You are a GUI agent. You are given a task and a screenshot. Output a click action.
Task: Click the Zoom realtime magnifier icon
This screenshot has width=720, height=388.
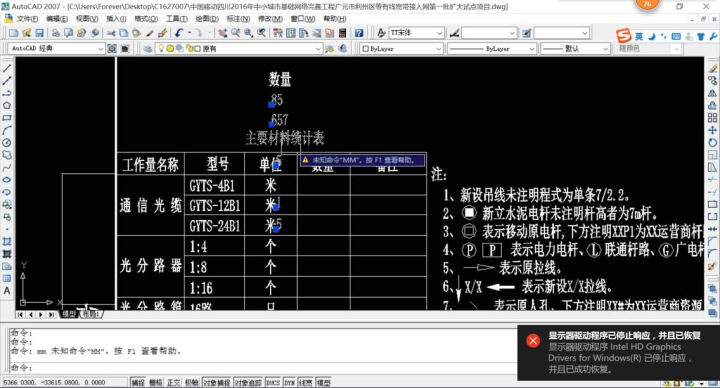pos(236,33)
